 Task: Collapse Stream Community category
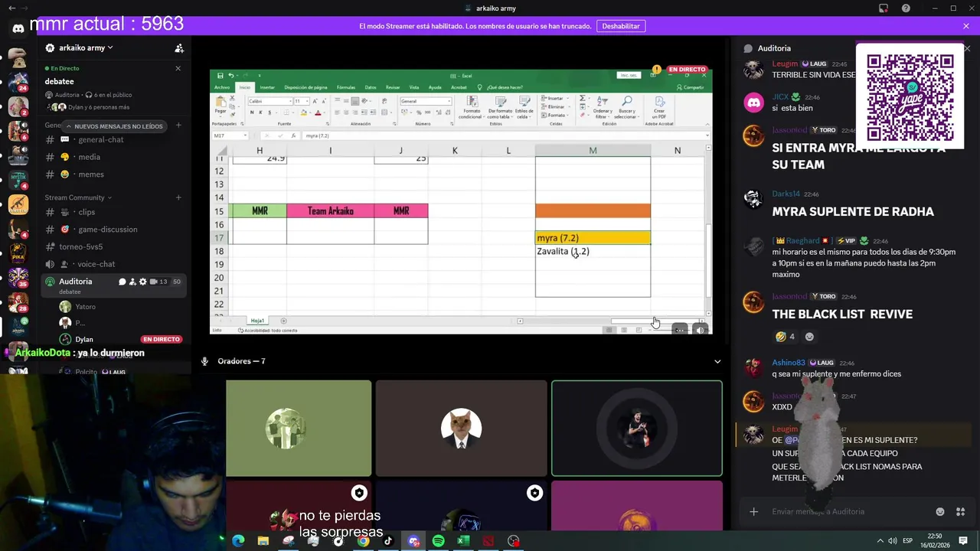click(x=78, y=197)
